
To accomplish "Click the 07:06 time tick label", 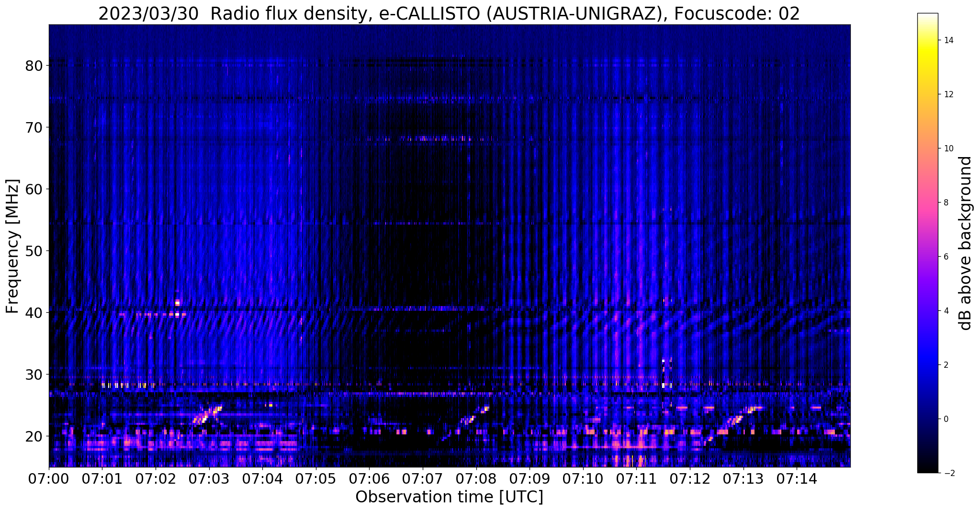I will coord(369,478).
